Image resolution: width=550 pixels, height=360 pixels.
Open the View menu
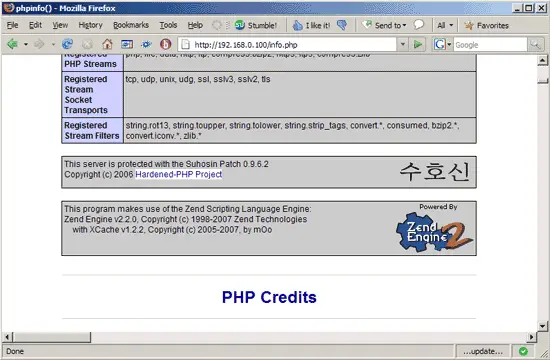(60, 25)
